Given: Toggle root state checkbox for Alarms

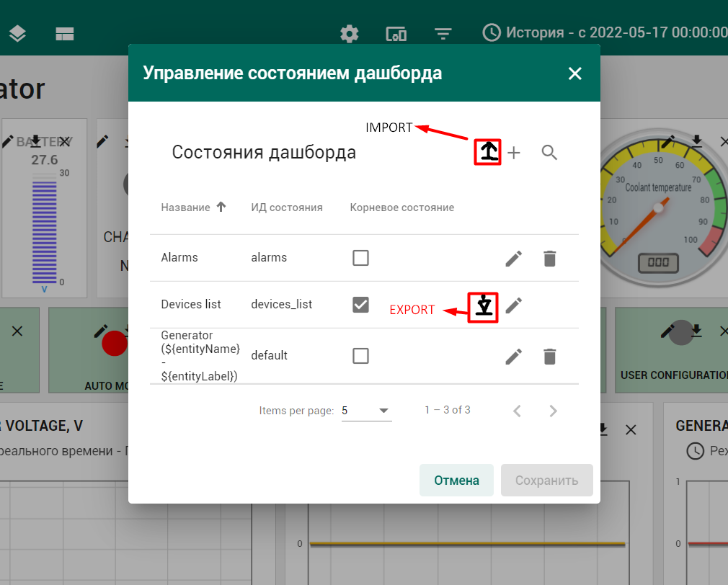Looking at the screenshot, I should (360, 257).
